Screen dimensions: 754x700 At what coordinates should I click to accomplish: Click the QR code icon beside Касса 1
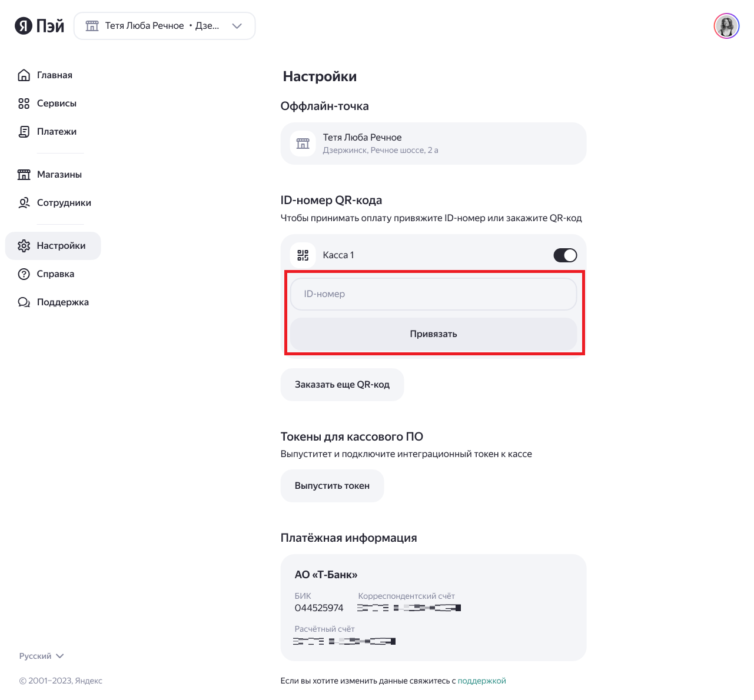pos(303,255)
